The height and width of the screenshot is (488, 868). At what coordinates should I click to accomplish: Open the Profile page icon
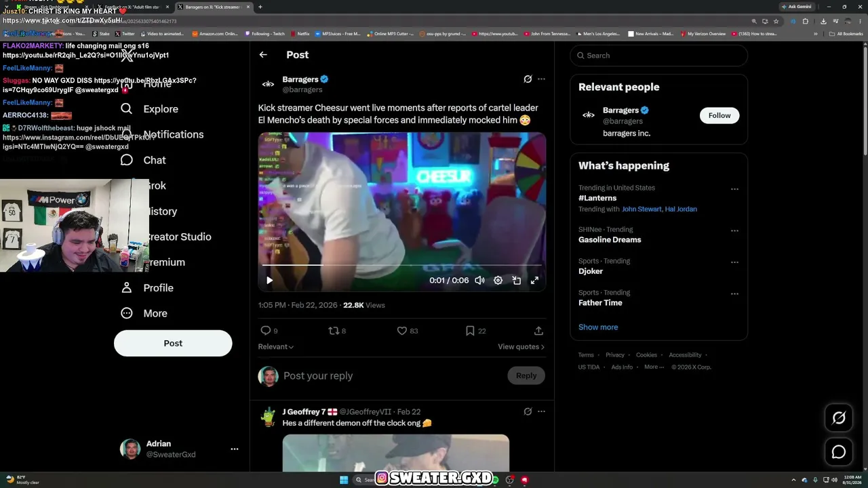(x=126, y=287)
